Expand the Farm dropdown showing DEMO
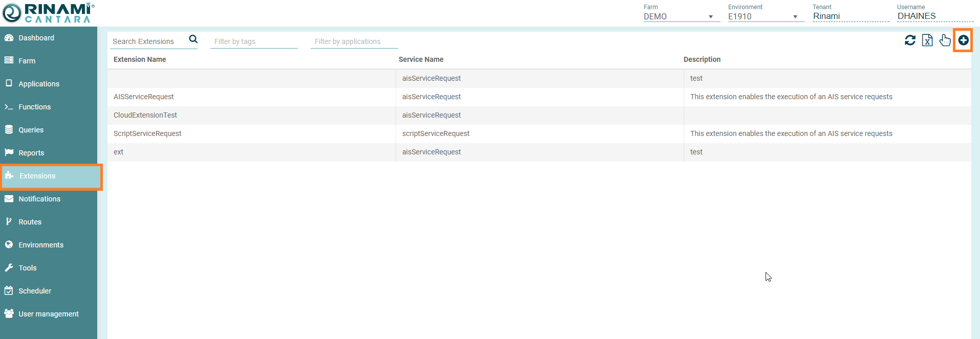This screenshot has width=980, height=339. pyautogui.click(x=681, y=16)
